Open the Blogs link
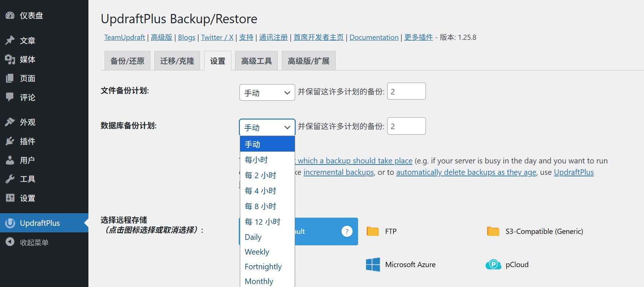 (x=187, y=37)
